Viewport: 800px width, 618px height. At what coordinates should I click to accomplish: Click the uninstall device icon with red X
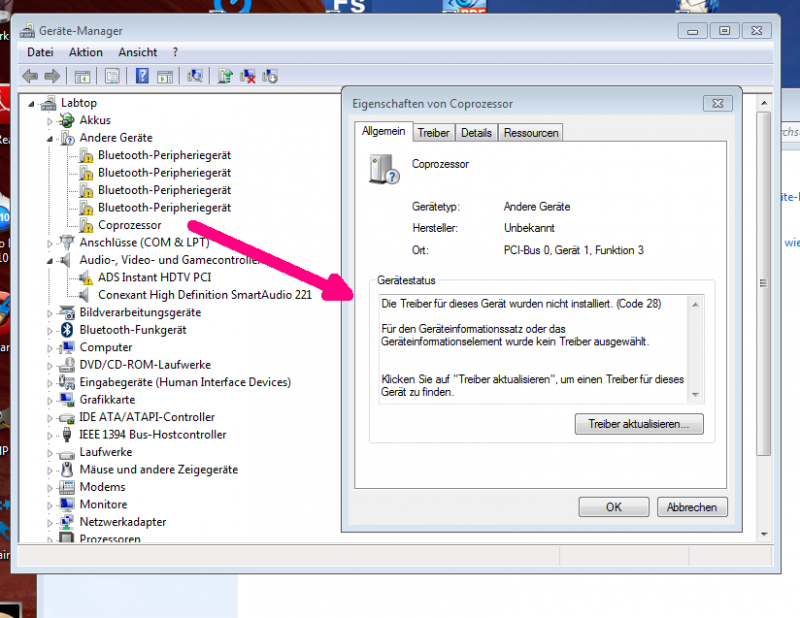coord(247,76)
